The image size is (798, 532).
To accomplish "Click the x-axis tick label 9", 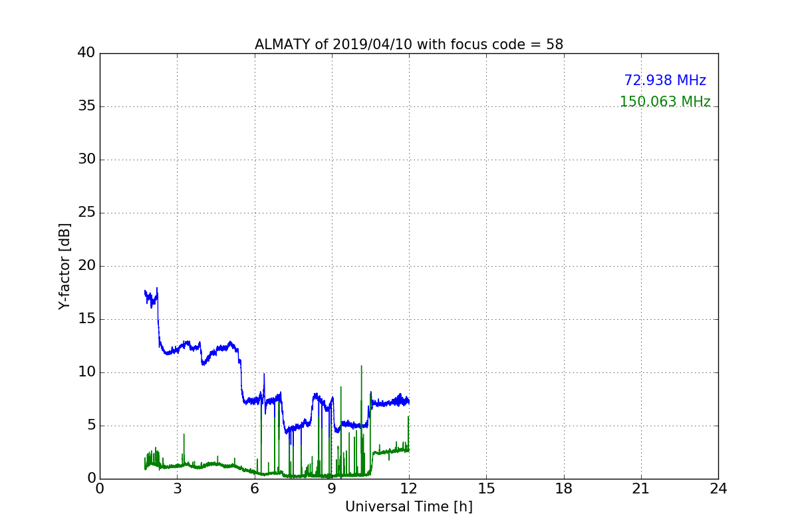I will (x=331, y=489).
